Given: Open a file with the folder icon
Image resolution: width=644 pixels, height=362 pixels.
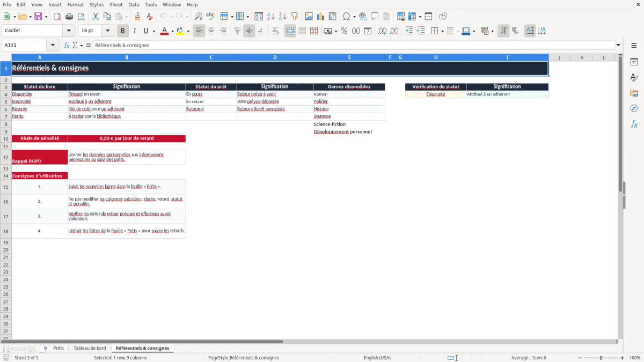Looking at the screenshot, I should click(22, 17).
